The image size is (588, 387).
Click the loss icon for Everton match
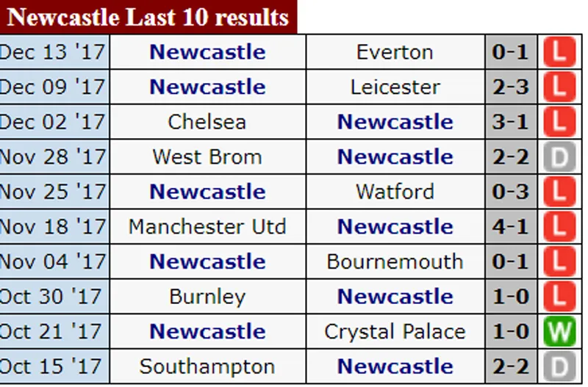tap(559, 52)
